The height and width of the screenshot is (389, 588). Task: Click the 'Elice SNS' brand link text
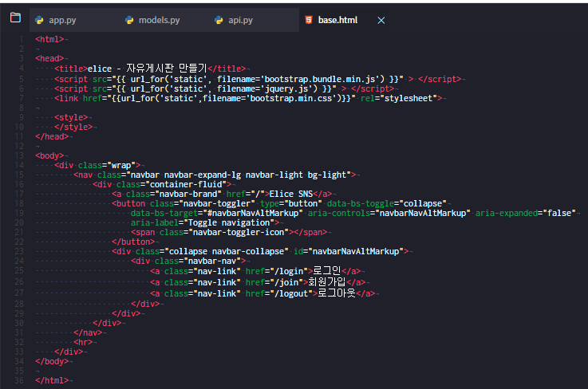click(291, 194)
